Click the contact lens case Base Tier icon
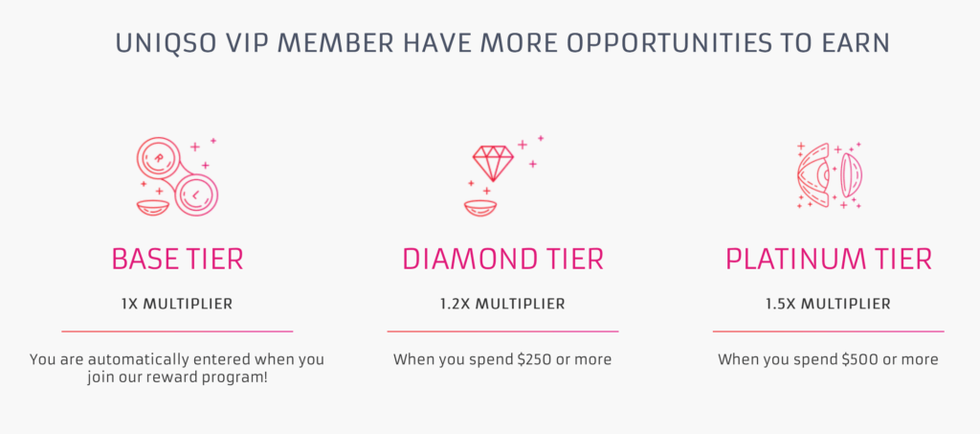The height and width of the screenshot is (434, 980). pyautogui.click(x=177, y=177)
